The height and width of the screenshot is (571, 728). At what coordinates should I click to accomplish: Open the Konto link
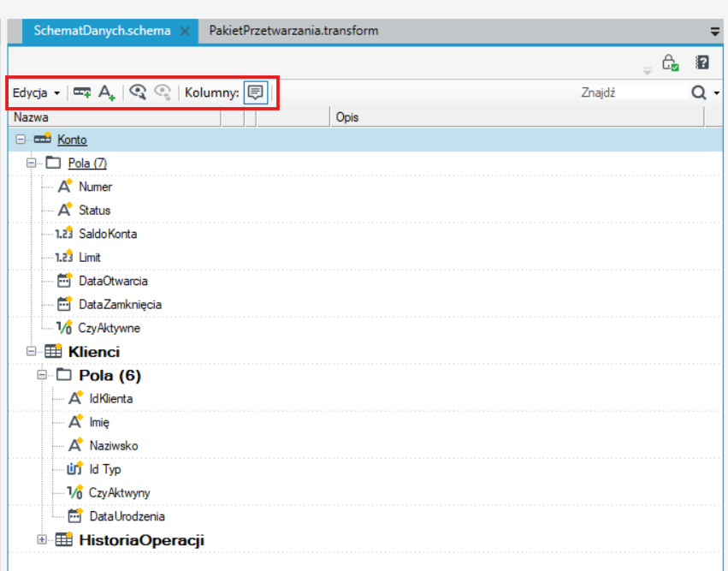tap(72, 140)
